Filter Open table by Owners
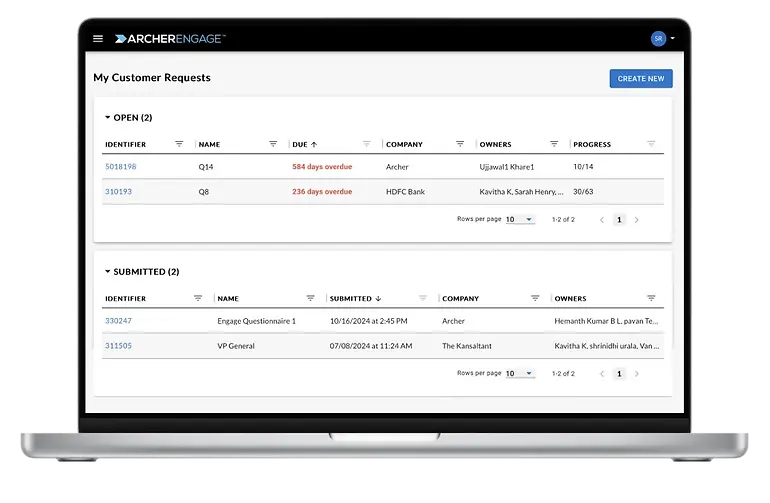The width and height of the screenshot is (770, 503). [x=554, y=144]
